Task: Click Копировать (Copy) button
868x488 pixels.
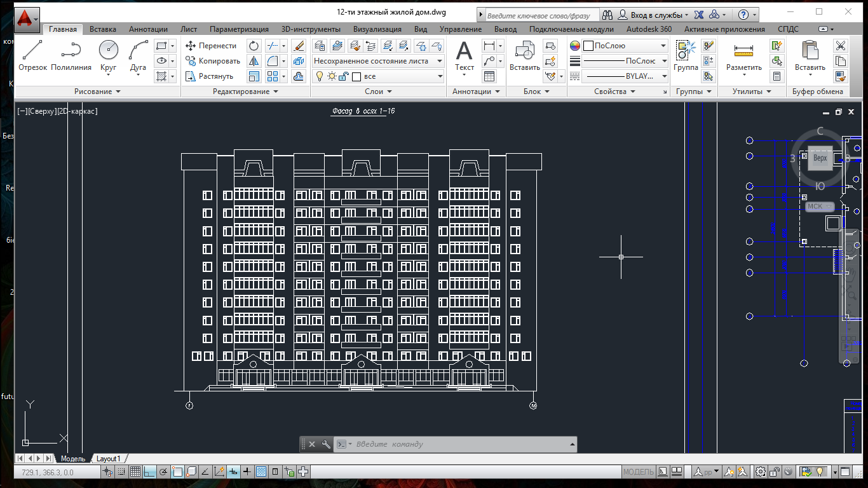Action: click(x=212, y=61)
